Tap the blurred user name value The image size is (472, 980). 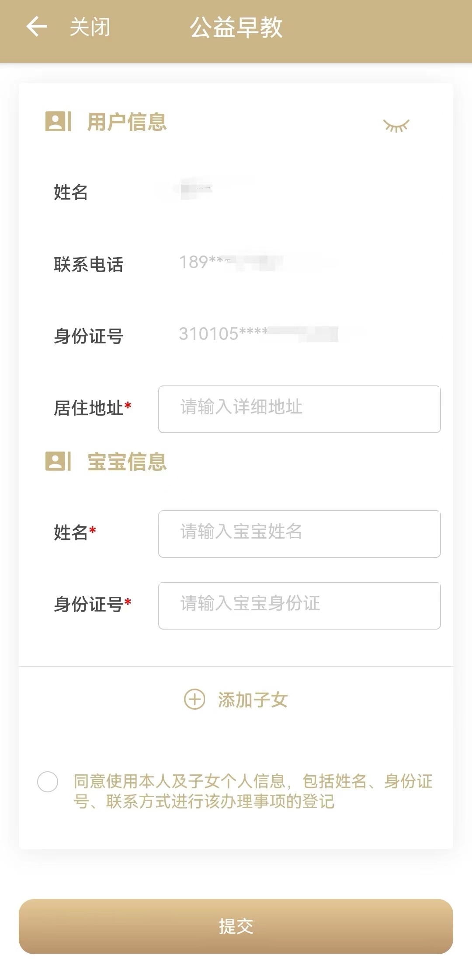point(197,190)
